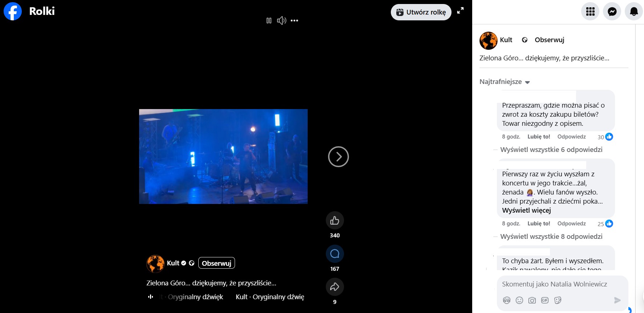Open the Facebook home logo
Screen dimensions: 644x313
tap(13, 11)
